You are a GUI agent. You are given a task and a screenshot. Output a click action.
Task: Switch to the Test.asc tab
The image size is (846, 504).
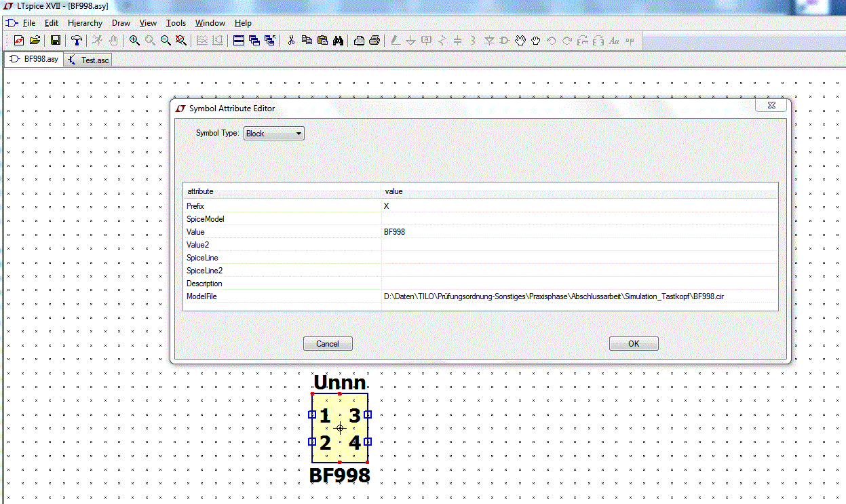click(88, 60)
